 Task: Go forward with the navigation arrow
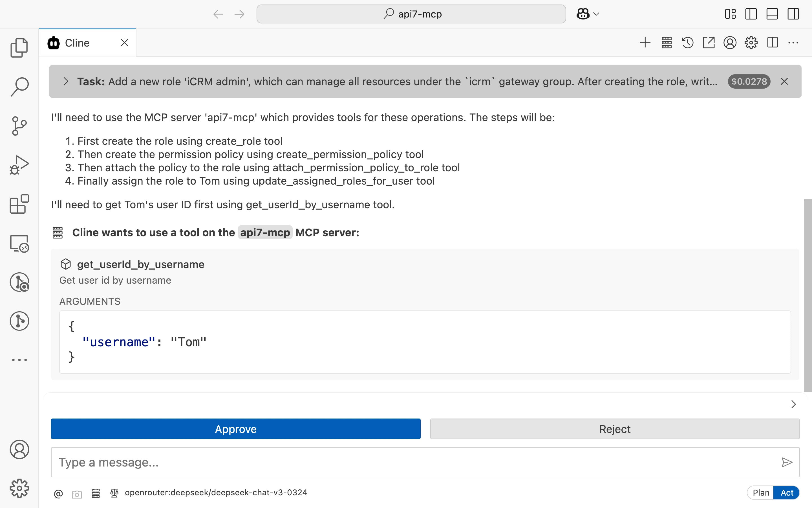[240, 14]
